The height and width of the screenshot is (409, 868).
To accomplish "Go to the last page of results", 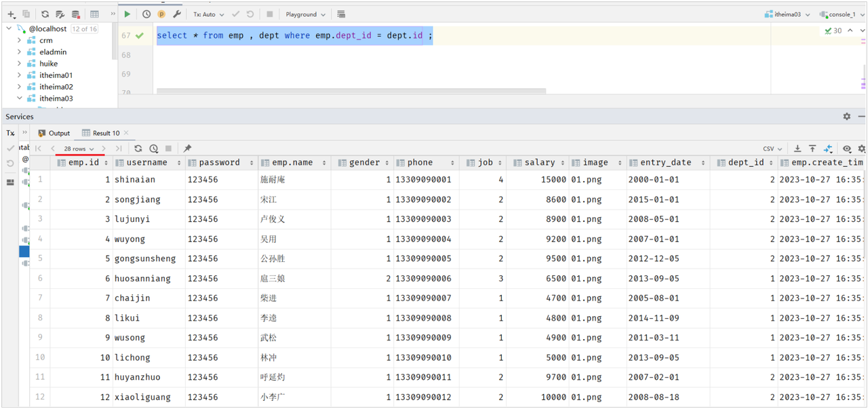I will (x=119, y=149).
